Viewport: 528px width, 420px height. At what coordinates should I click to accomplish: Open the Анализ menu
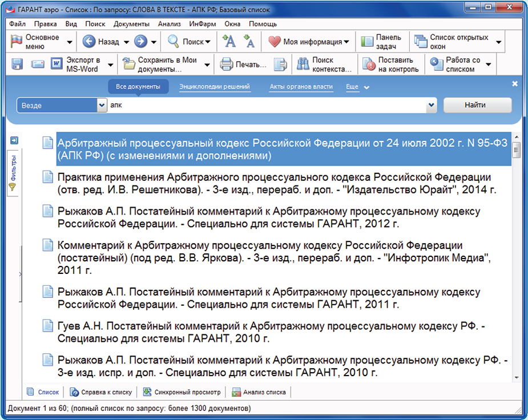[169, 24]
